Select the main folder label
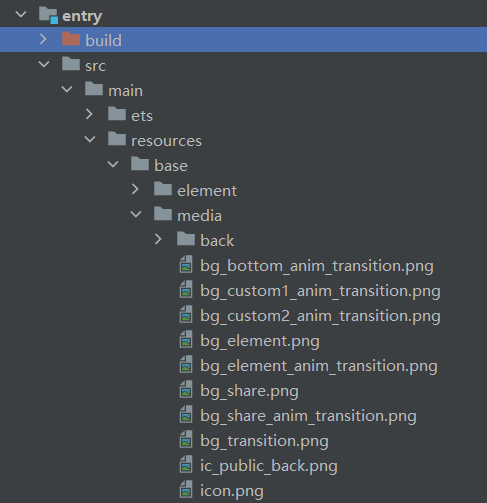The height and width of the screenshot is (503, 487). [125, 91]
